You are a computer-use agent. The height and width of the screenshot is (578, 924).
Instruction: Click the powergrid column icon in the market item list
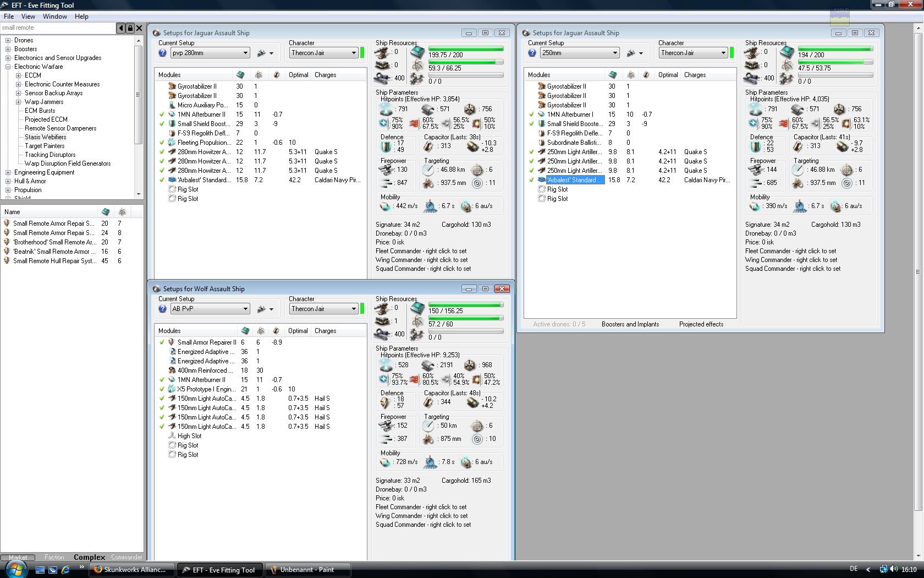[122, 212]
